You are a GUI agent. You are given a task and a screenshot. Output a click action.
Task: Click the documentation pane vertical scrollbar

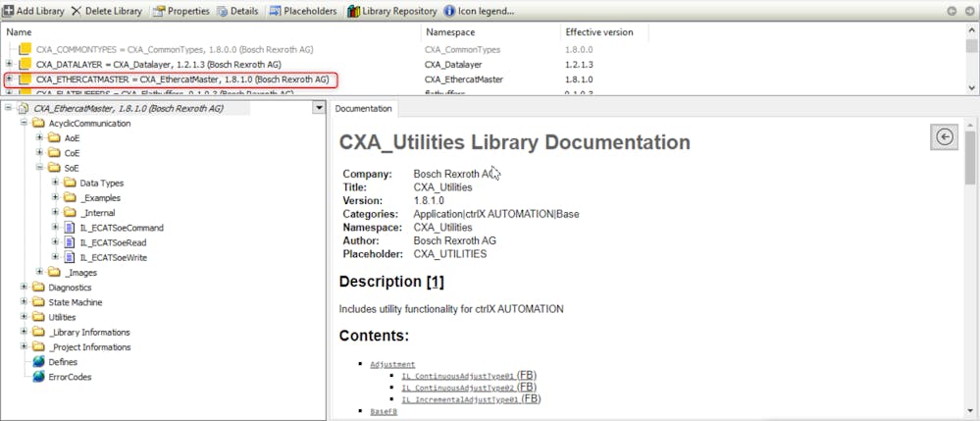click(x=970, y=275)
